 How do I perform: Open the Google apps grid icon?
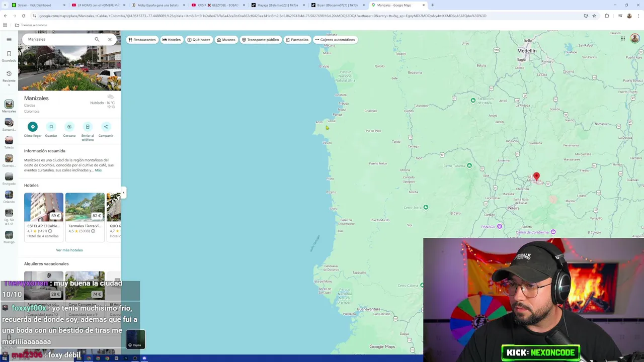coord(622,39)
